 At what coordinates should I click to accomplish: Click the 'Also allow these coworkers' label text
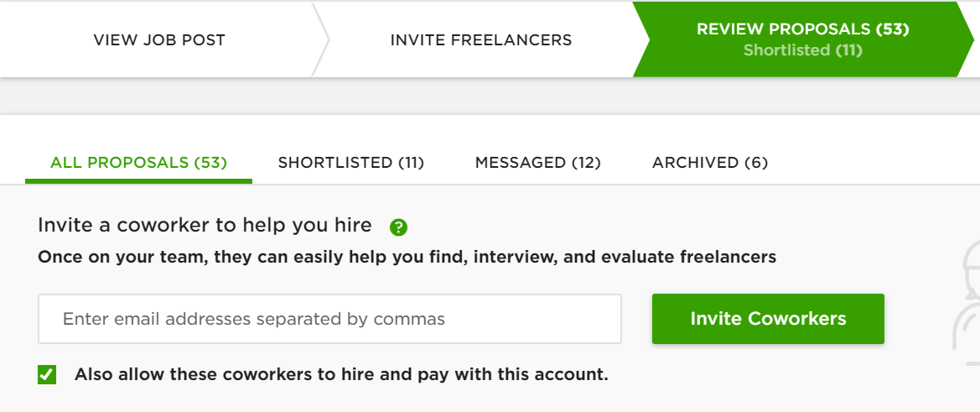(x=340, y=374)
